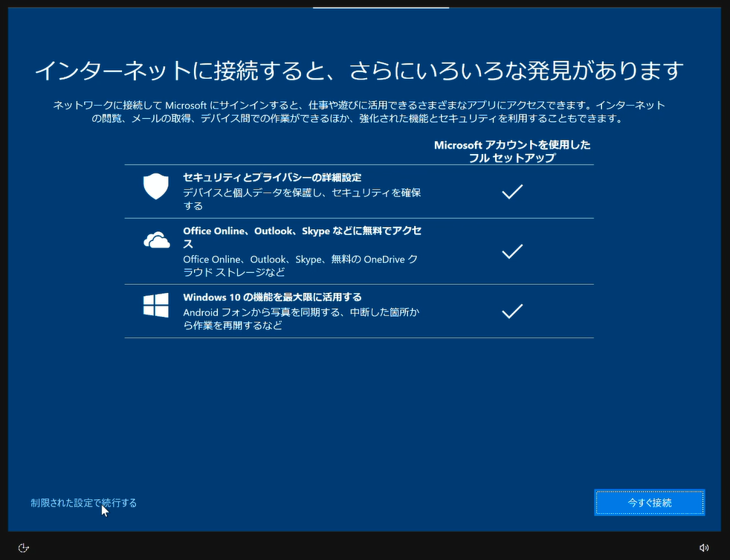Click the Windows logo icon
Viewport: 730px width, 560px height.
click(156, 305)
